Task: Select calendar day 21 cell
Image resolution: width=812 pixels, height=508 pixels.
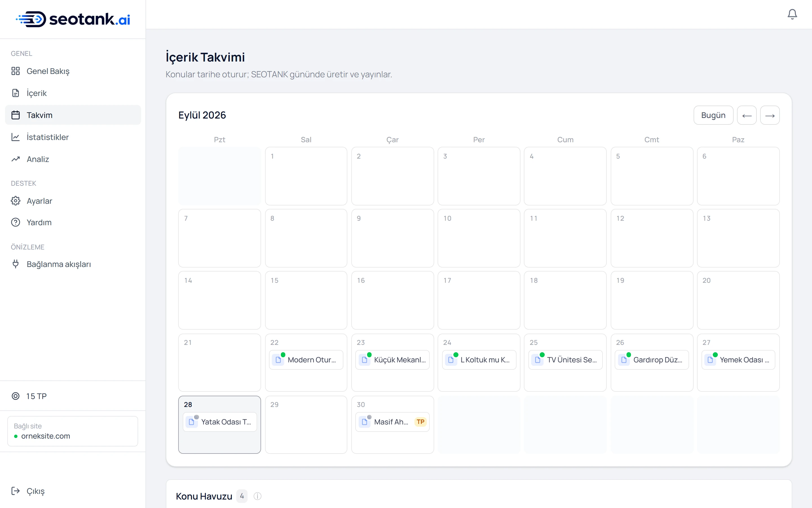Action: [219, 363]
